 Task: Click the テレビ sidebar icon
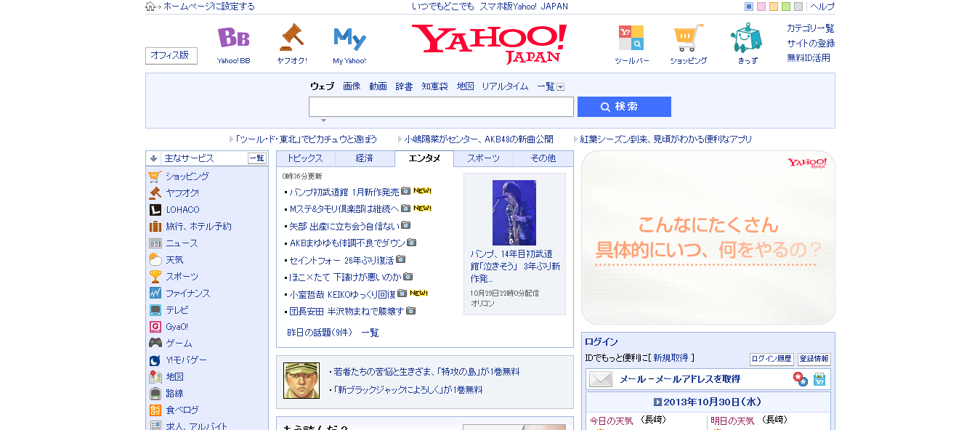click(155, 310)
